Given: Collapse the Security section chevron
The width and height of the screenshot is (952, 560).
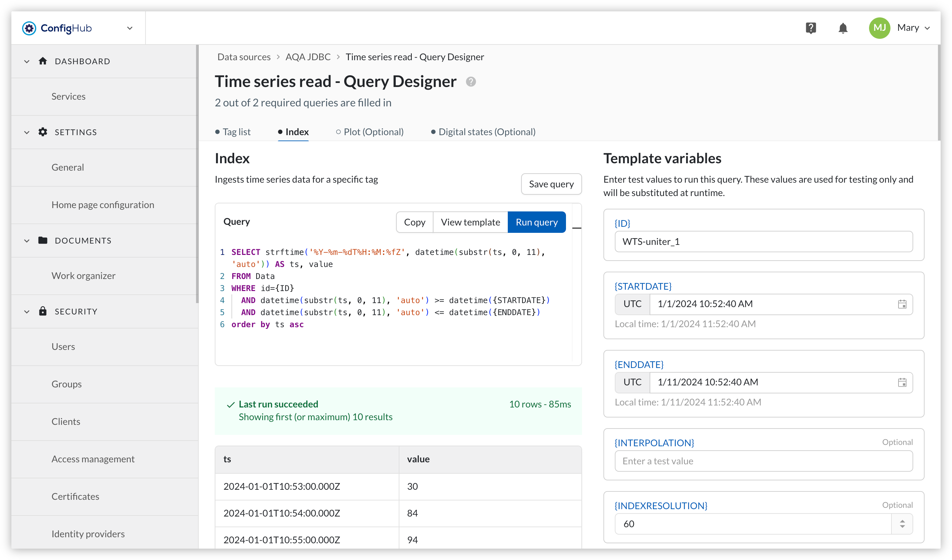Looking at the screenshot, I should coord(26,312).
